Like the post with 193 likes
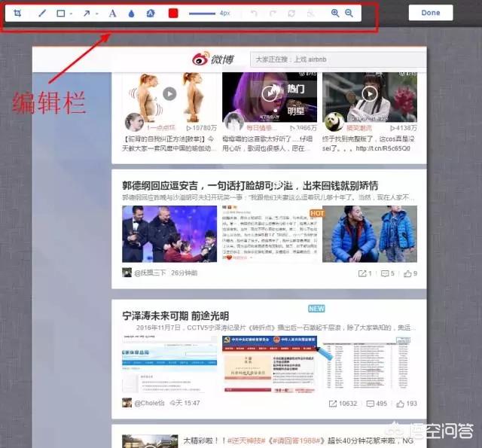The height and width of the screenshot is (448, 482). [407, 404]
